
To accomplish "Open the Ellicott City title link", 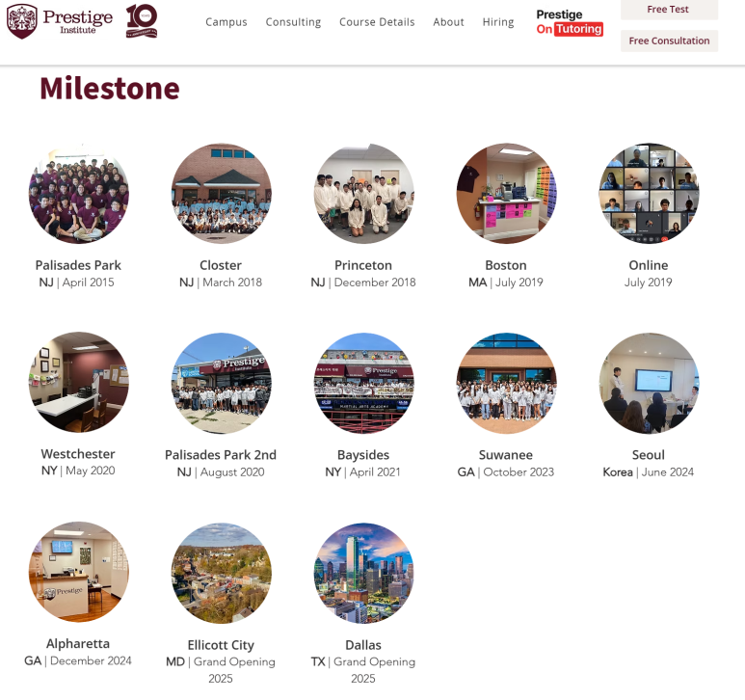I will [x=221, y=645].
